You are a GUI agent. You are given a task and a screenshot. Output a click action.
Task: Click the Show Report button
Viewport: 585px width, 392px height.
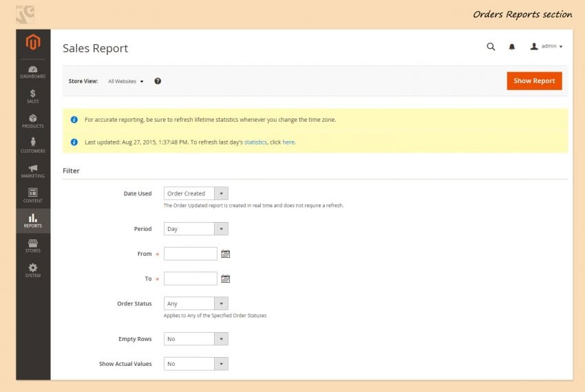(534, 81)
